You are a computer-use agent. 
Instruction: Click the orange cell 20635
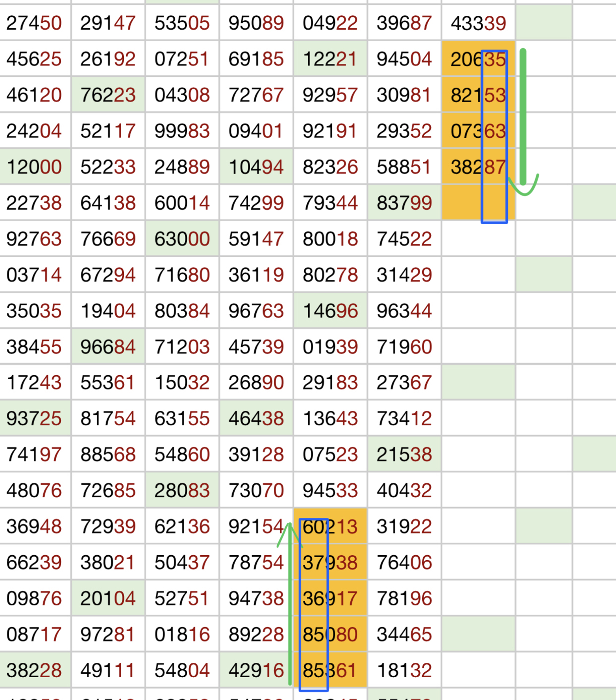click(478, 59)
